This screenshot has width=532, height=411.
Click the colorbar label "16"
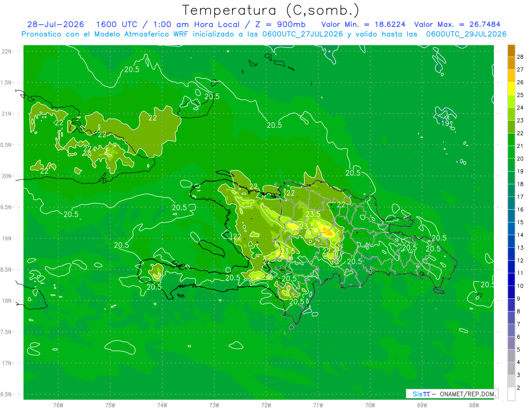(520, 209)
